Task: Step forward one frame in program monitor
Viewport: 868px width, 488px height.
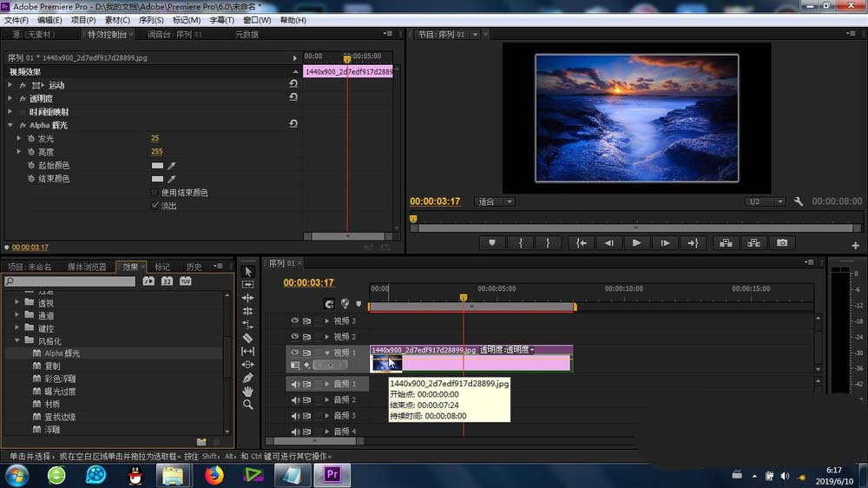Action: pos(665,242)
